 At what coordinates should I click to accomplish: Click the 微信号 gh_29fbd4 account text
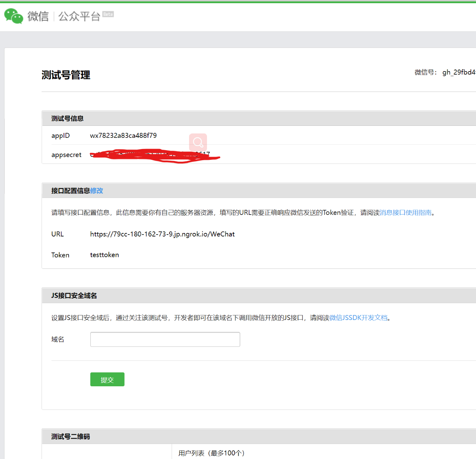tap(445, 72)
